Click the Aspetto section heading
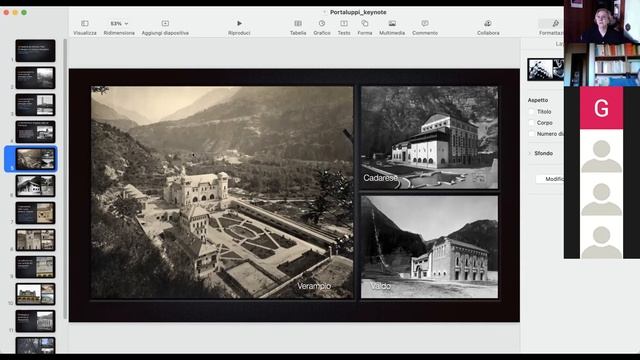The image size is (640, 360). (538, 100)
